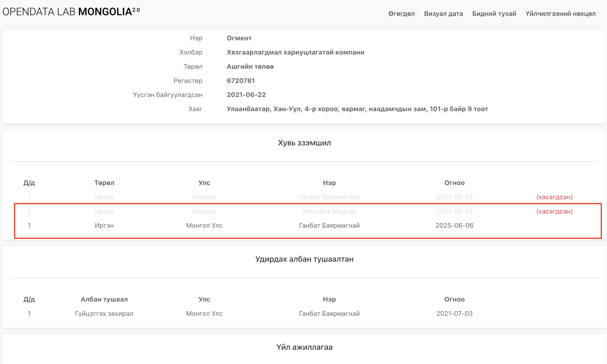Open the Өгөгдөл menu item

[x=401, y=14]
